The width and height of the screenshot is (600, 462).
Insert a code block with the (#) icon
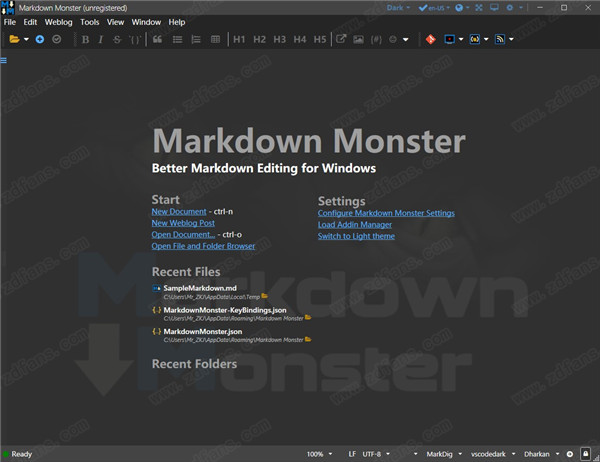click(x=376, y=39)
